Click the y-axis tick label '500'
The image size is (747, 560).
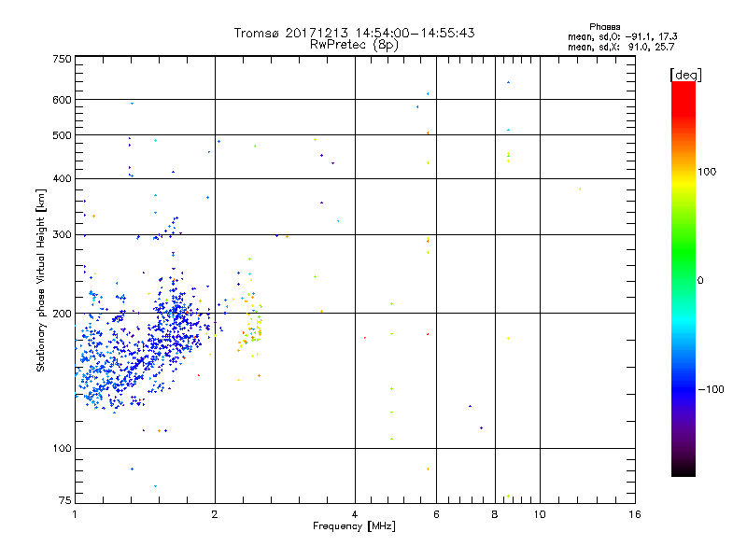coord(62,135)
